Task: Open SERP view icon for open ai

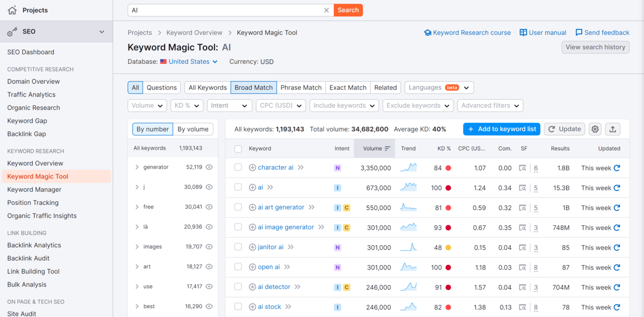Action: (x=522, y=268)
